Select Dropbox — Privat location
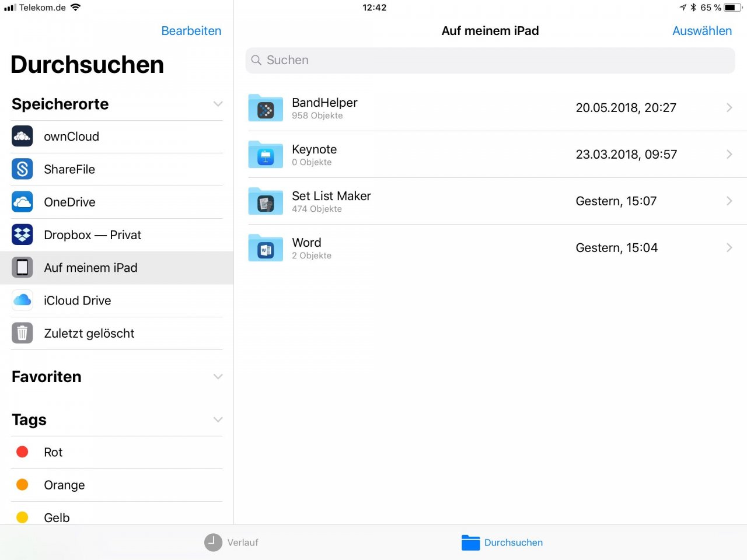The width and height of the screenshot is (747, 560). [117, 235]
